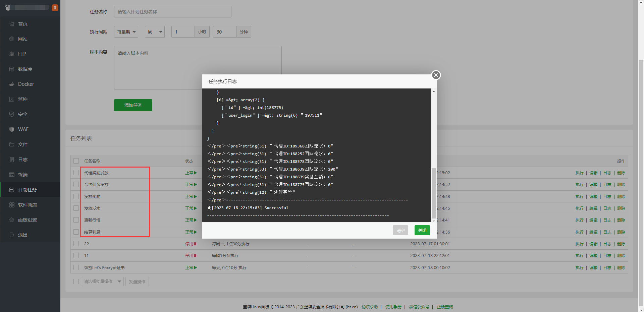Open the 周一 weekday dropdown
644x312 pixels.
click(155, 32)
